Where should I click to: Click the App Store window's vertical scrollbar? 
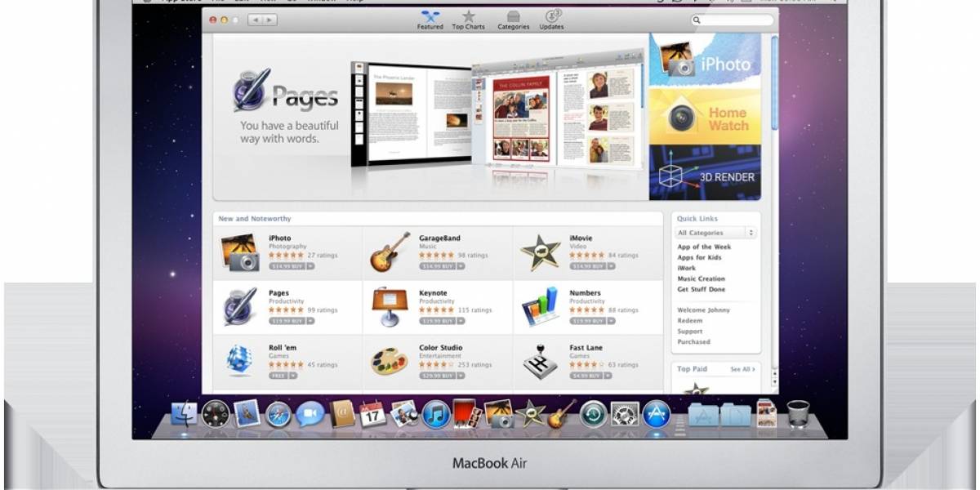point(774,82)
